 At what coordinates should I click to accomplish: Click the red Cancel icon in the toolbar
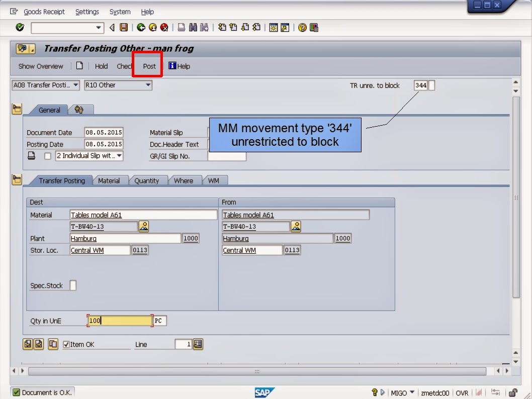click(x=164, y=28)
